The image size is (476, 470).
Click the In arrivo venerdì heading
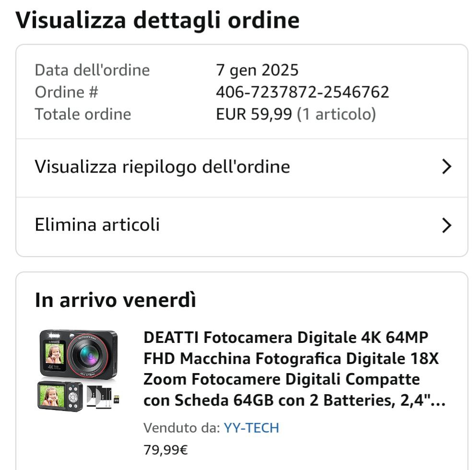pyautogui.click(x=115, y=300)
